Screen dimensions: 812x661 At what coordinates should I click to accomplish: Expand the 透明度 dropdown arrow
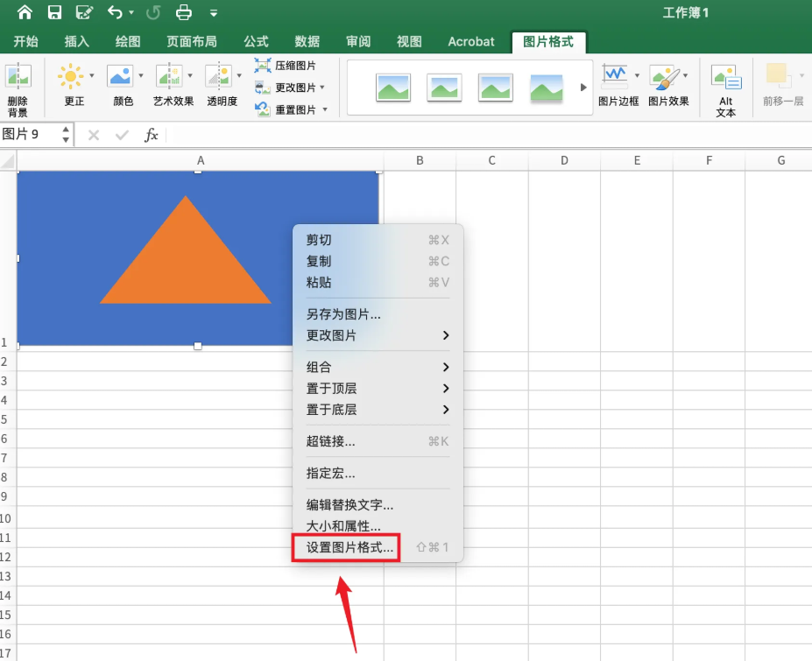(x=239, y=75)
